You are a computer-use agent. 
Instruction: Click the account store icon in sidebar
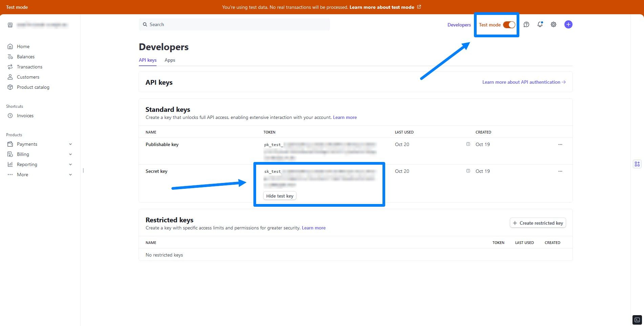(x=10, y=25)
